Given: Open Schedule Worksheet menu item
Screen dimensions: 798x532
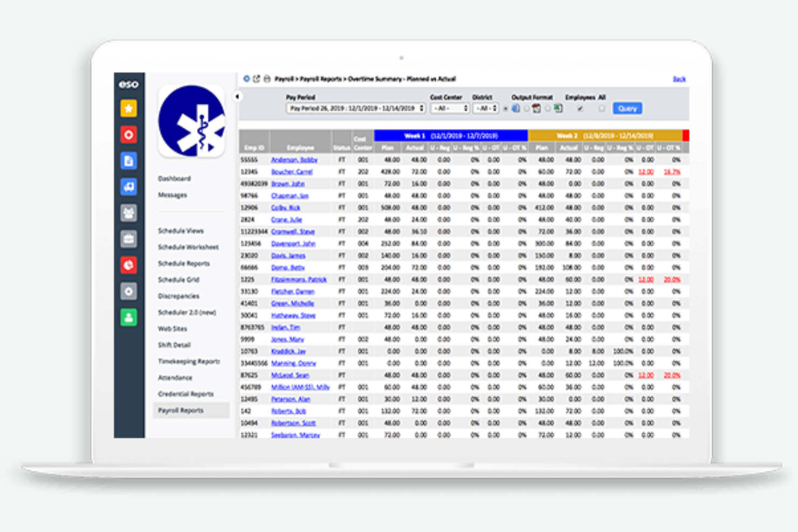Looking at the screenshot, I should [188, 247].
